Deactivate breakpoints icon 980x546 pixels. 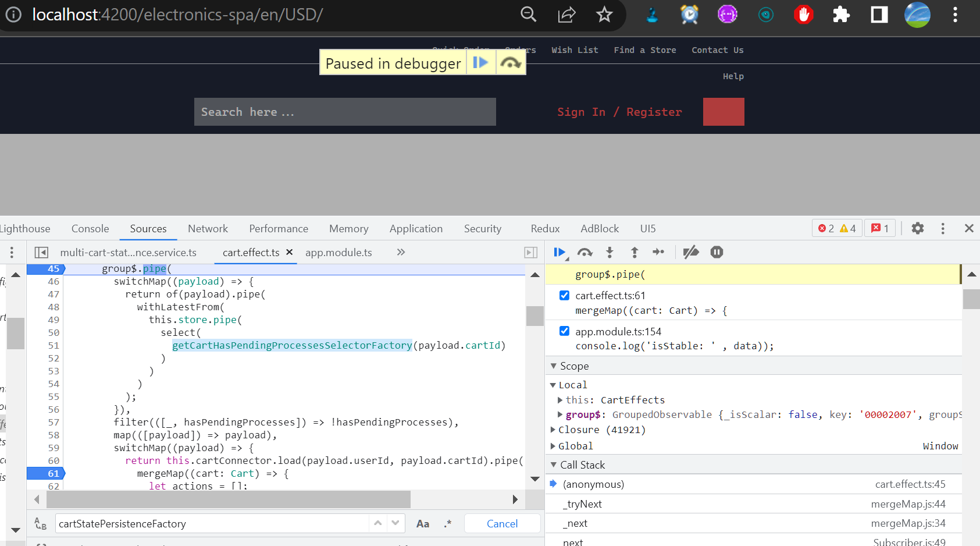pos(691,252)
